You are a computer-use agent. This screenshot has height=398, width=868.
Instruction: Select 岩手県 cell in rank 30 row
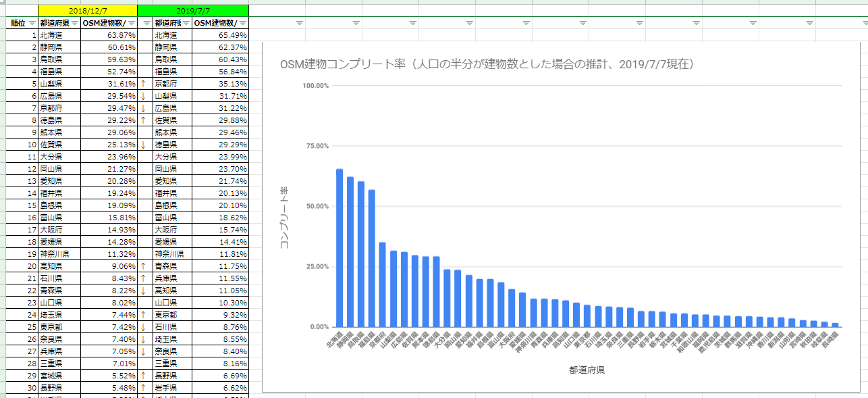pyautogui.click(x=172, y=388)
